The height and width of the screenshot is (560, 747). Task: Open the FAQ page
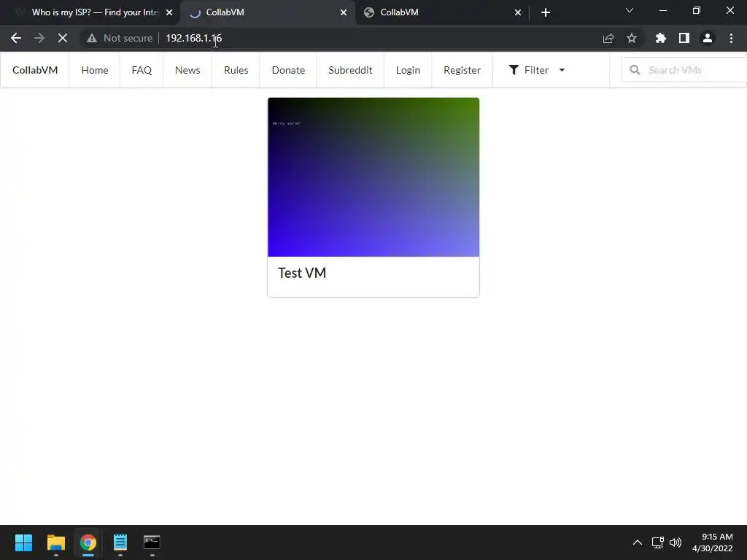point(142,70)
